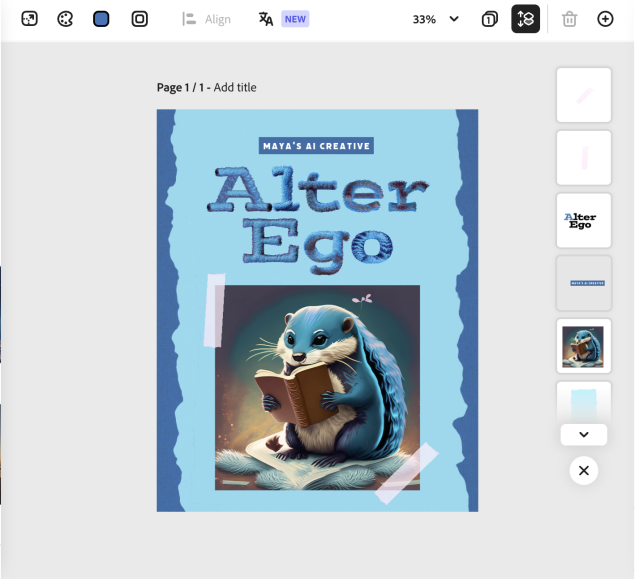Select the Maya's AI Creative layer thumbnail
The height and width of the screenshot is (579, 635).
point(583,283)
